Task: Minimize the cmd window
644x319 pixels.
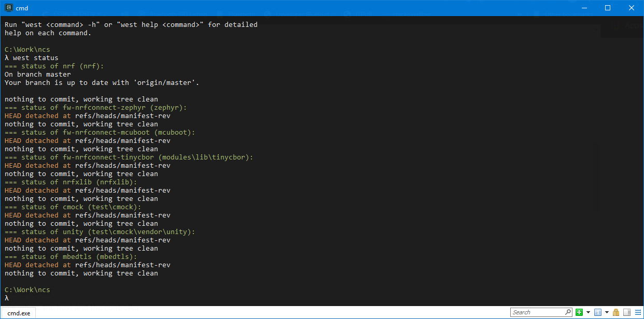Action: tap(584, 8)
